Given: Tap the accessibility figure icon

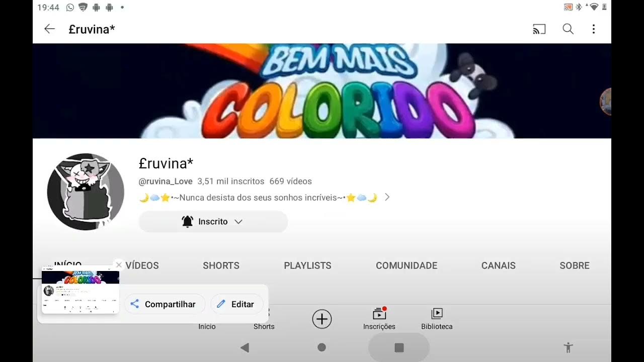Looking at the screenshot, I should point(569,347).
